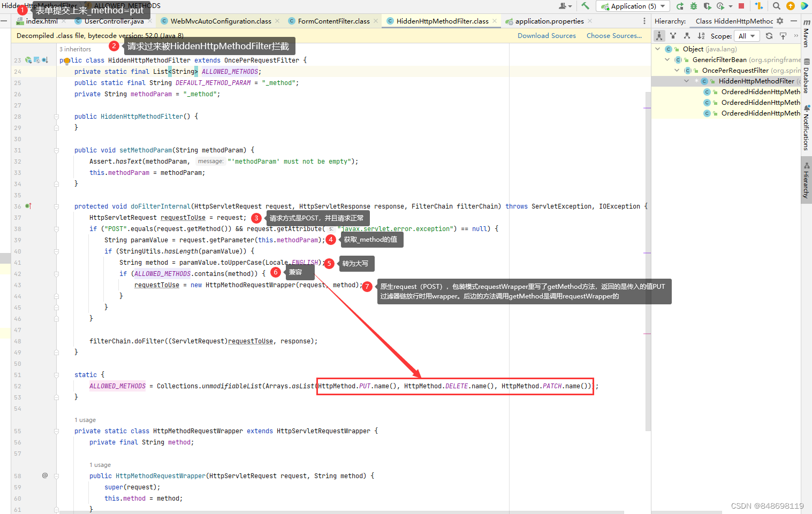Toggle alphabetical sorting in hierarchy panel
812x514 pixels.
[702, 36]
